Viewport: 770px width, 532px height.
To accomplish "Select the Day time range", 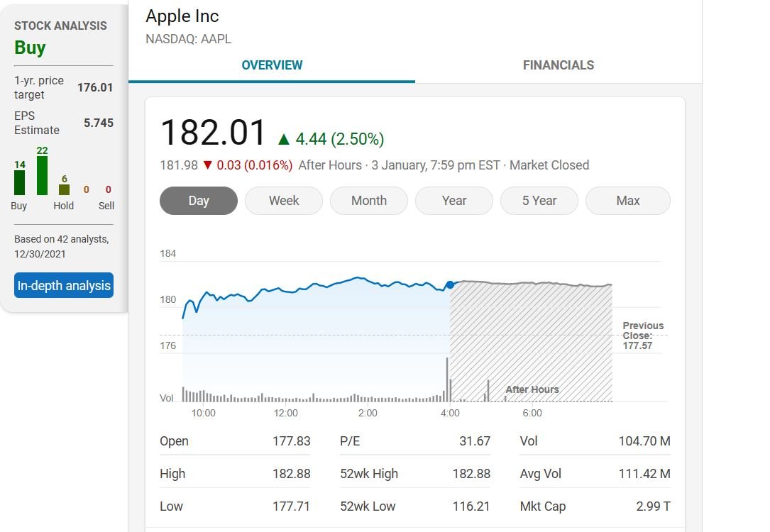I will (199, 201).
